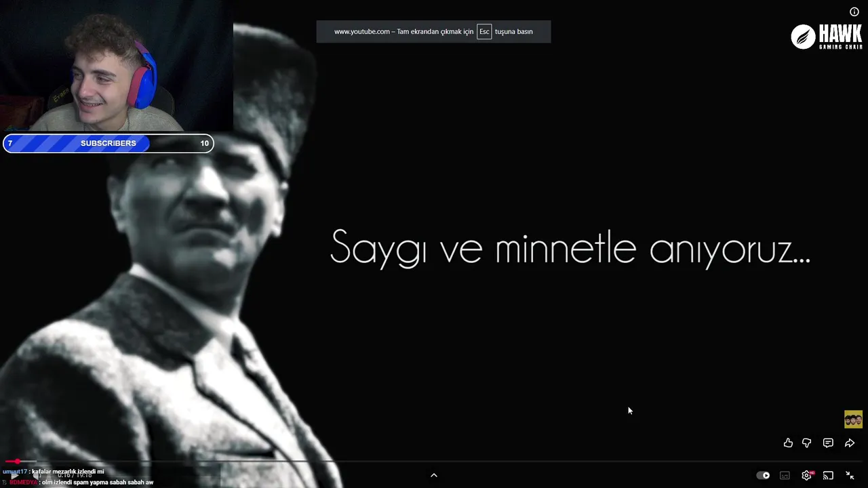The width and height of the screenshot is (868, 488).
Task: Open the video info icon
Action: [854, 12]
